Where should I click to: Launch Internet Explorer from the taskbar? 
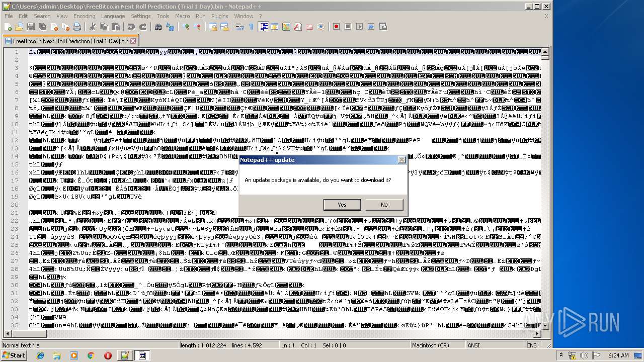(40, 355)
